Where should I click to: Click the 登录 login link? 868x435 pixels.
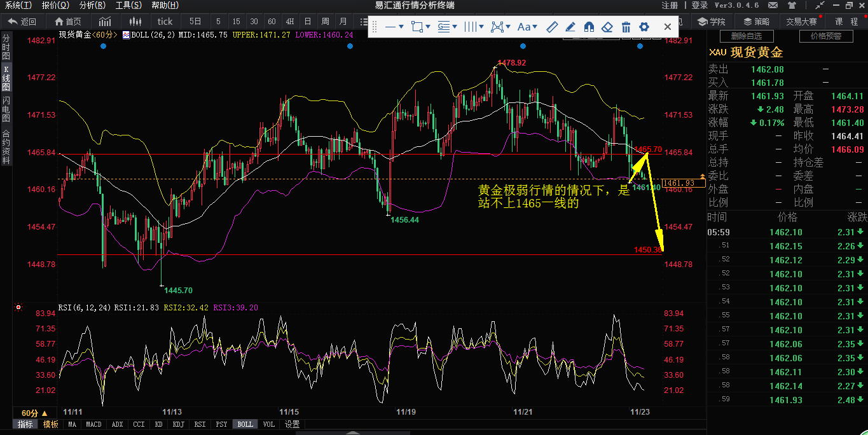tap(699, 5)
